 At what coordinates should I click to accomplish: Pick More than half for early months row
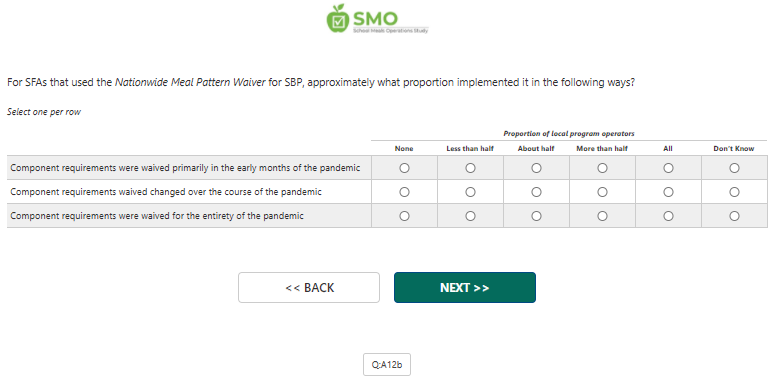tap(602, 168)
